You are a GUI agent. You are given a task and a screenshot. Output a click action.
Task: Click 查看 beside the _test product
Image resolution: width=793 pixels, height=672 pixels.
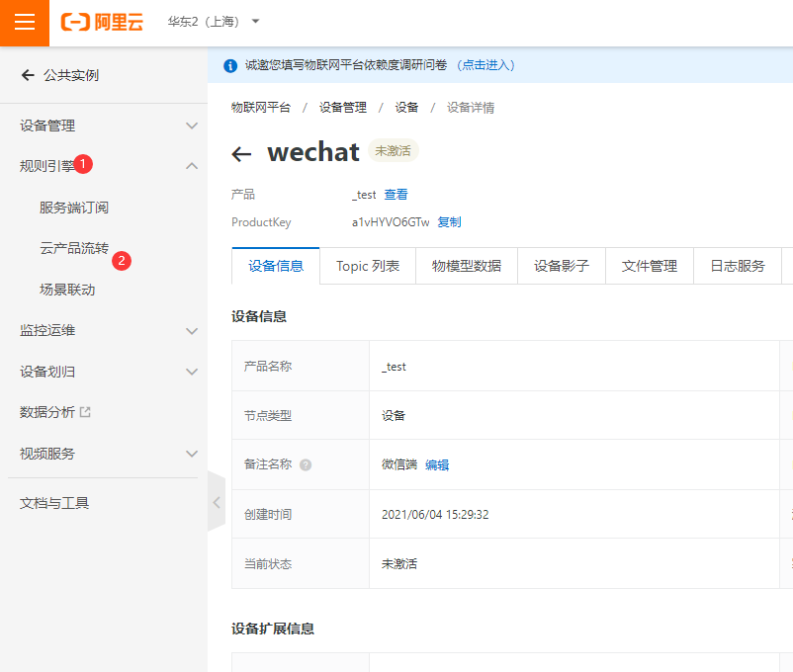pyautogui.click(x=395, y=194)
